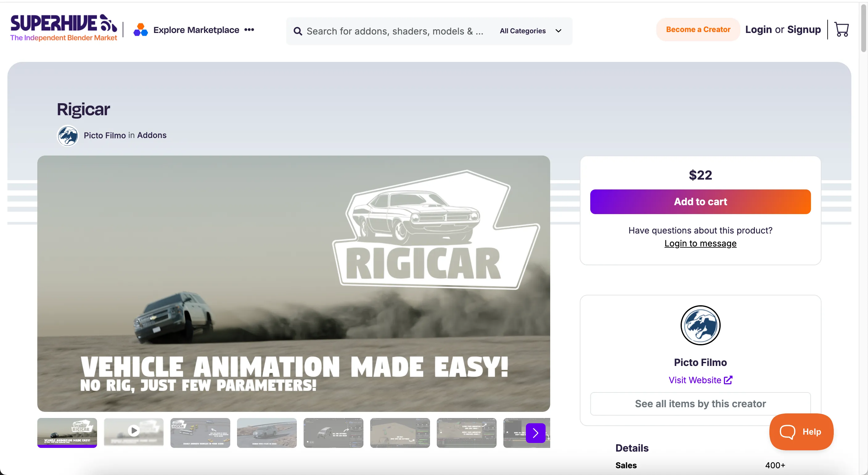Advance gallery with next arrow
This screenshot has width=868, height=475.
click(x=535, y=433)
